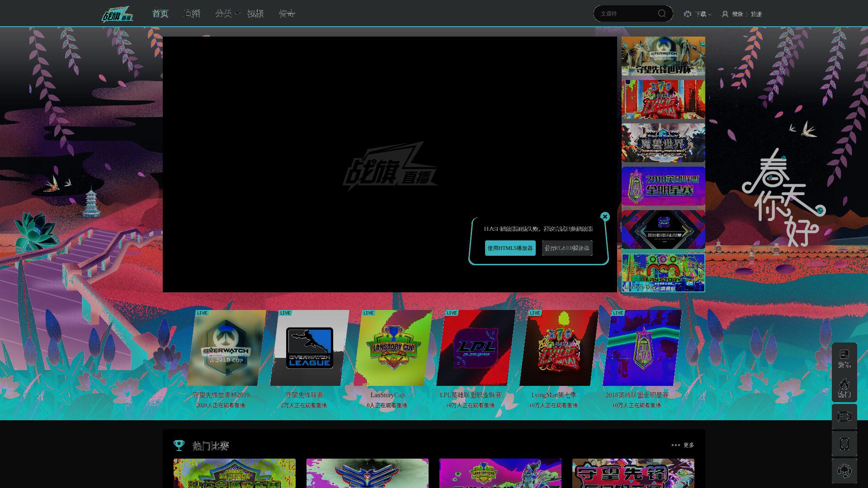The width and height of the screenshot is (868, 488).
Task: Close the Flash player failure popup
Action: click(x=605, y=216)
